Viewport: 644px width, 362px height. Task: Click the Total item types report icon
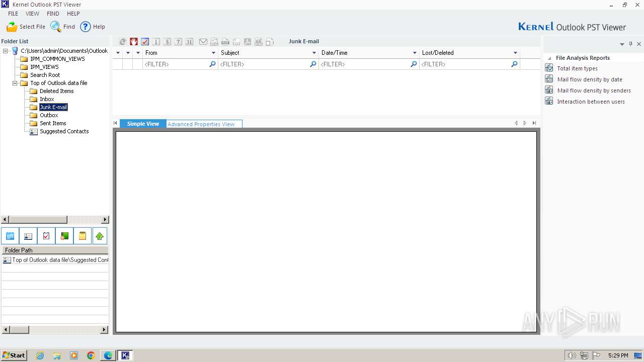point(549,68)
